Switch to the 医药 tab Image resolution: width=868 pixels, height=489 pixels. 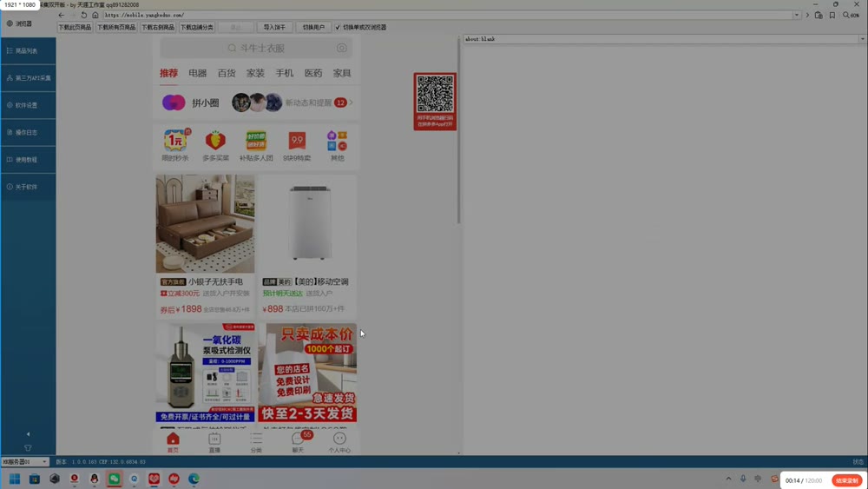pos(313,73)
